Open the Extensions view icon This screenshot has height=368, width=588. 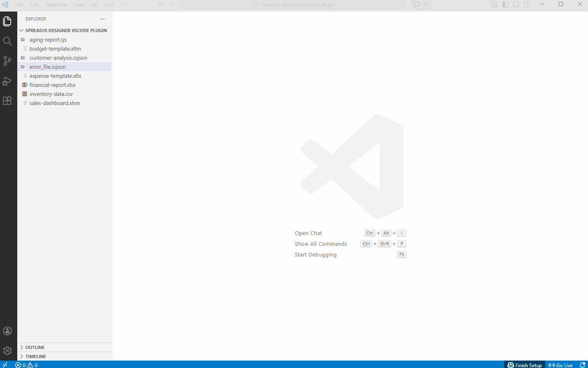point(7,100)
